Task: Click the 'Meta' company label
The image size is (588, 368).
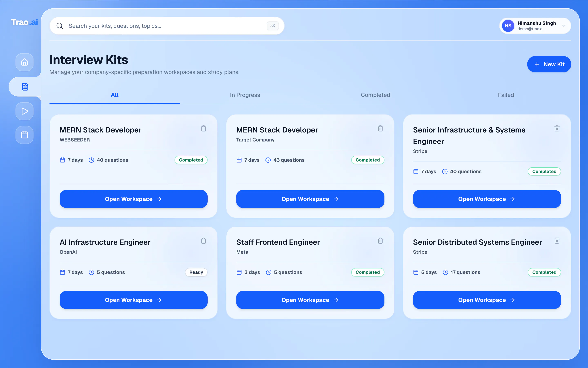Action: (242, 252)
